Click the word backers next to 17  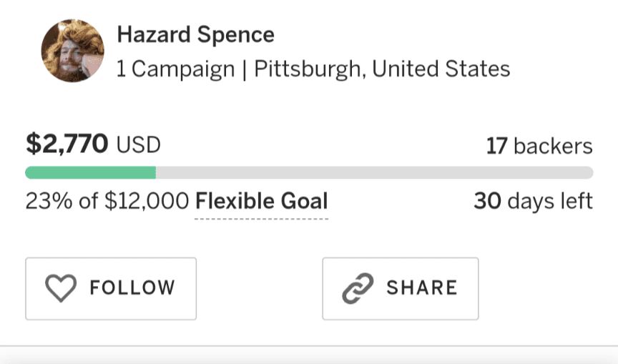pos(553,147)
